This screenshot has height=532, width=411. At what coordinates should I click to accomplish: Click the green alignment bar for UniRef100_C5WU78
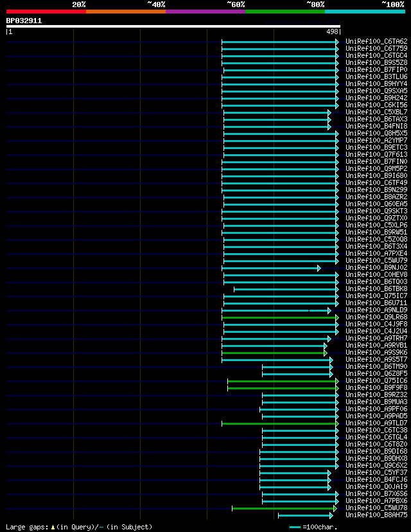pos(284,509)
